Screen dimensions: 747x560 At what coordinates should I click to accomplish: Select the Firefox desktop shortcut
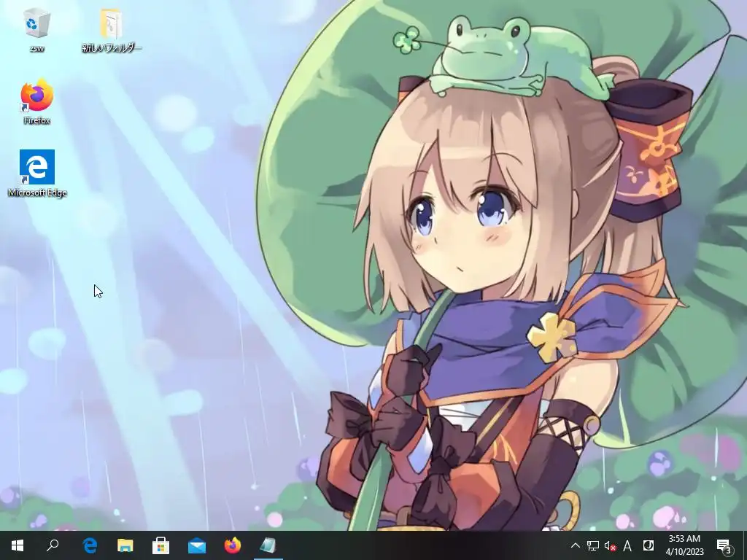tap(36, 102)
